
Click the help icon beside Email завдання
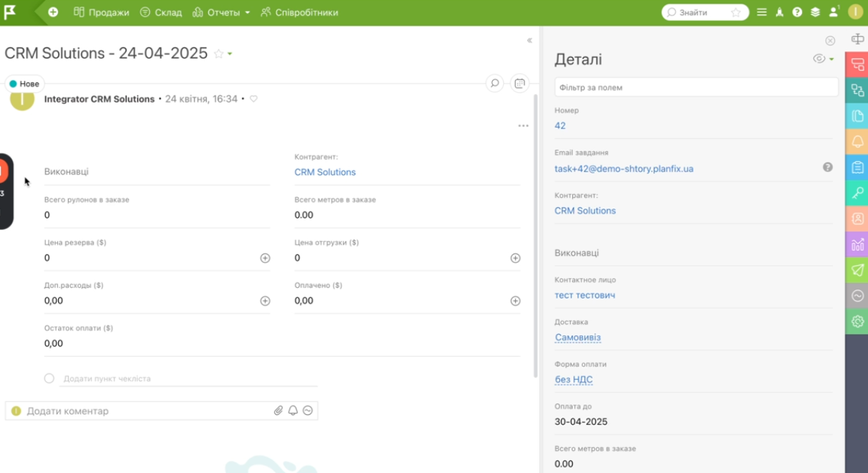coord(828,167)
